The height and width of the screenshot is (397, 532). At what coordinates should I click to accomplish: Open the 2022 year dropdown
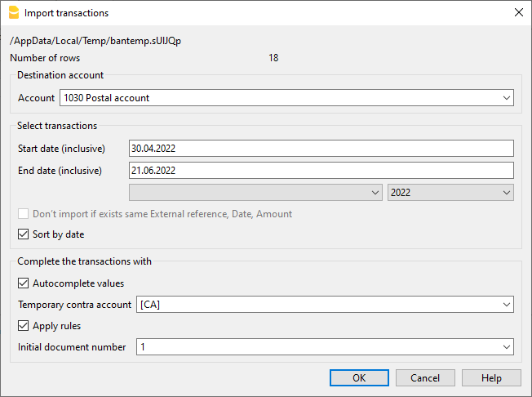pos(450,193)
